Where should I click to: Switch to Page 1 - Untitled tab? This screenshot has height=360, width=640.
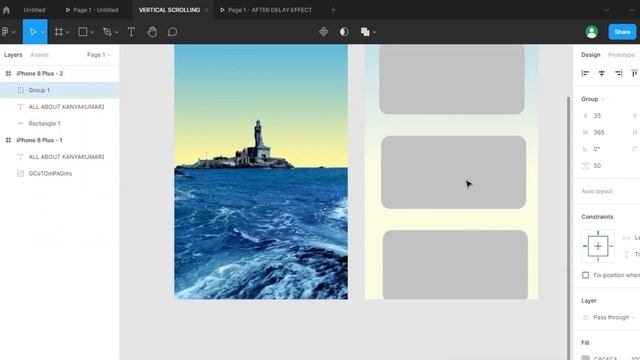(92, 10)
